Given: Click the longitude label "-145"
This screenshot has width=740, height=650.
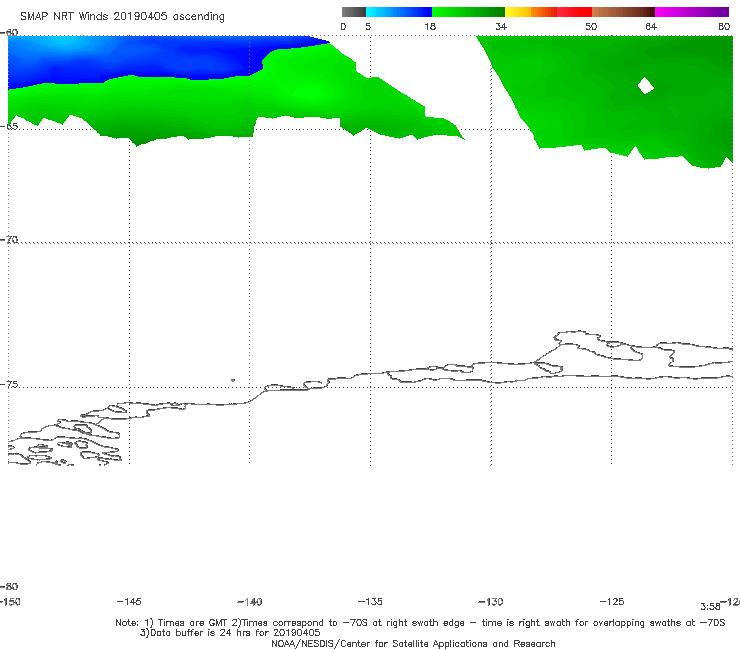Looking at the screenshot, I should [129, 602].
